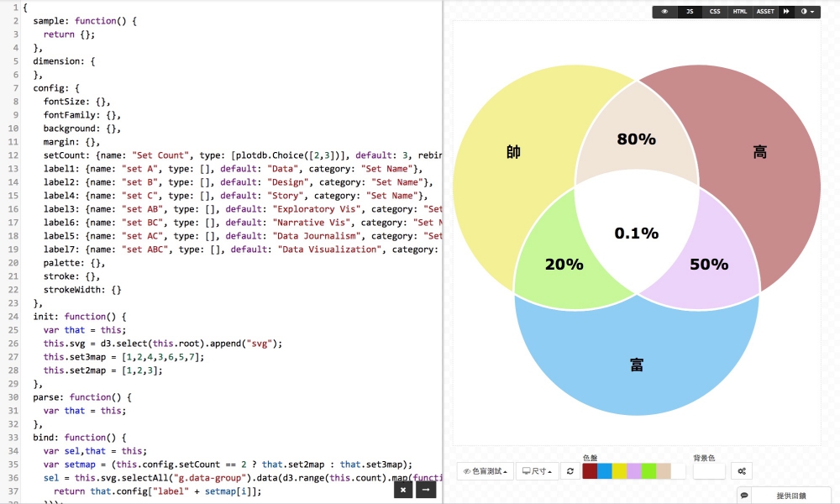Screen dimensions: 840x504
Task: Click line number 24 in the gutter
Action: [13, 317]
